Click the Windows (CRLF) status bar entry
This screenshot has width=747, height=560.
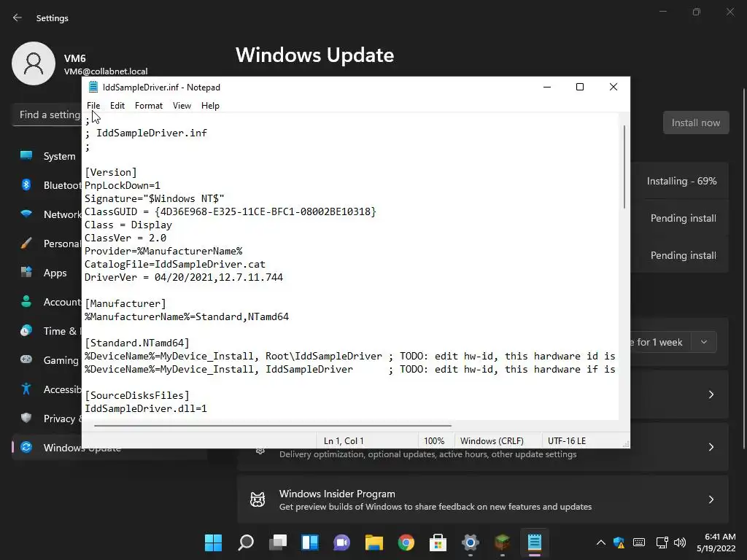[x=492, y=441]
